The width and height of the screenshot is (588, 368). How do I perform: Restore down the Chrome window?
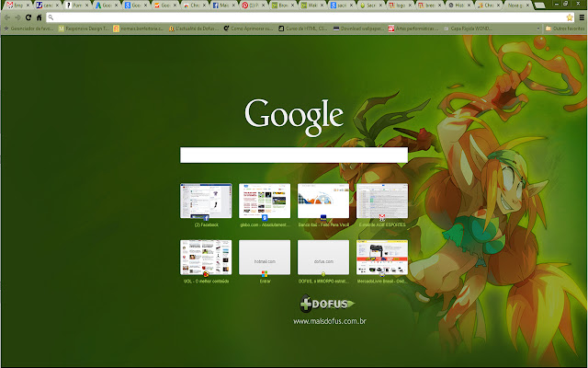pos(566,4)
